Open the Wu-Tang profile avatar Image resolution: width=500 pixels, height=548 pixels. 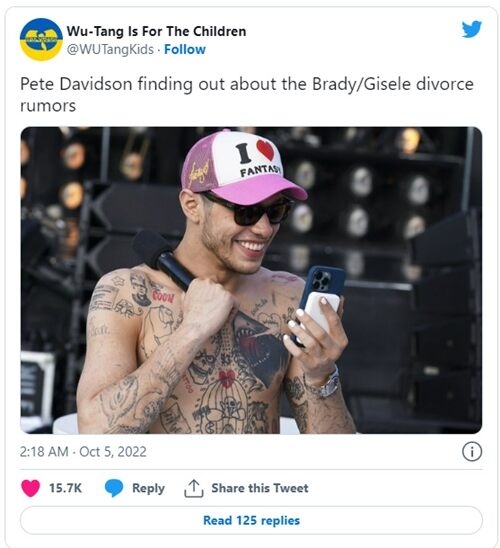[x=41, y=39]
